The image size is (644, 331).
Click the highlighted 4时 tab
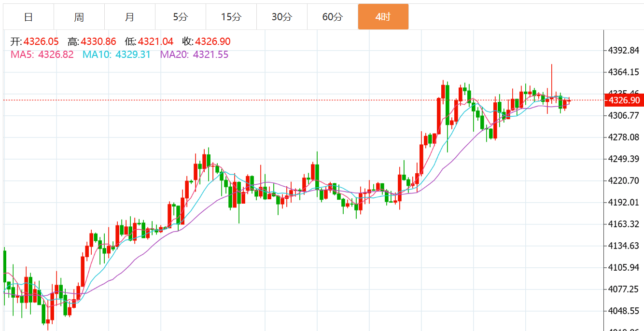(x=383, y=17)
